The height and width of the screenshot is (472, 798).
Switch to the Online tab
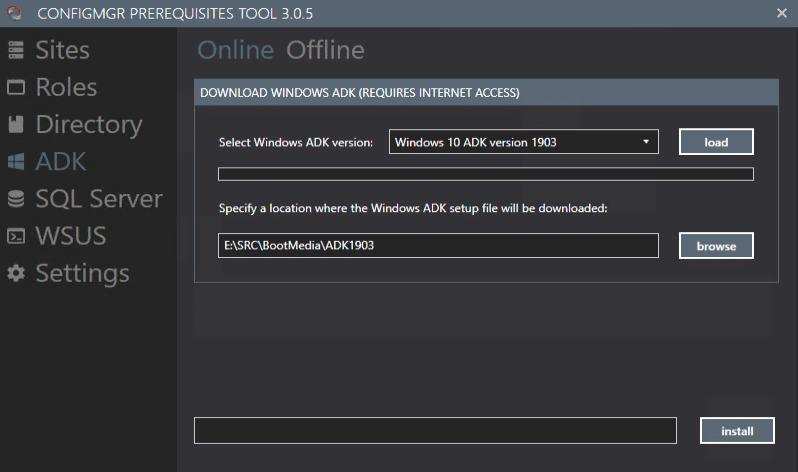[x=235, y=51]
